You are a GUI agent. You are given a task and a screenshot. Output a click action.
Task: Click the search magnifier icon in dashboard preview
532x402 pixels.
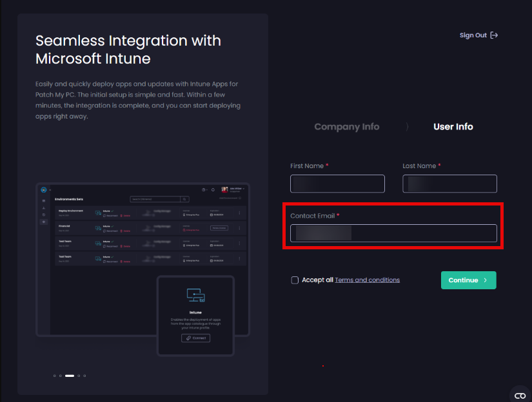tap(184, 200)
